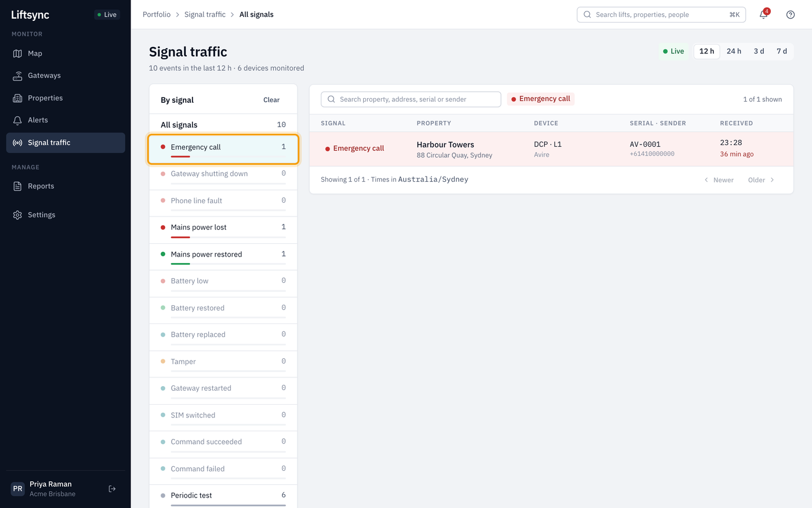Filter by Tamper signal
This screenshot has height=508, width=812.
click(x=223, y=364)
